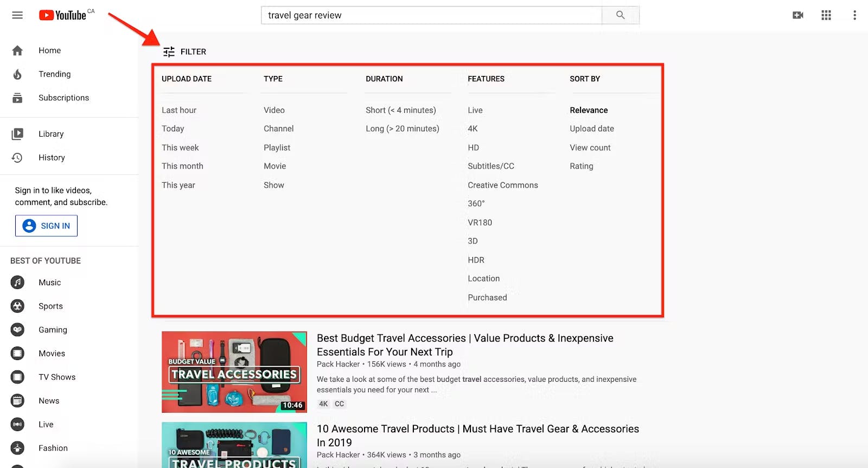Click Library label in sidebar
The height and width of the screenshot is (468, 868).
(x=51, y=134)
